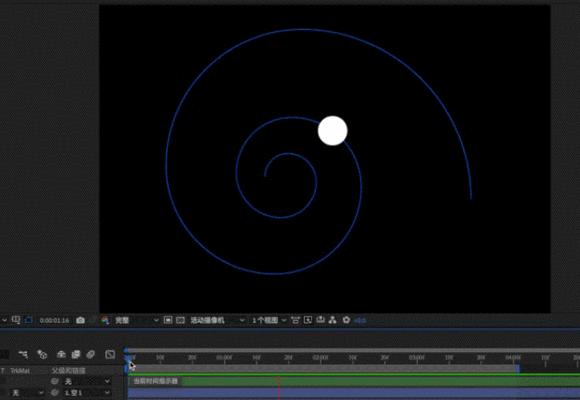Open the parent dropdown showing 1.空1
580x400 pixels.
(87, 393)
